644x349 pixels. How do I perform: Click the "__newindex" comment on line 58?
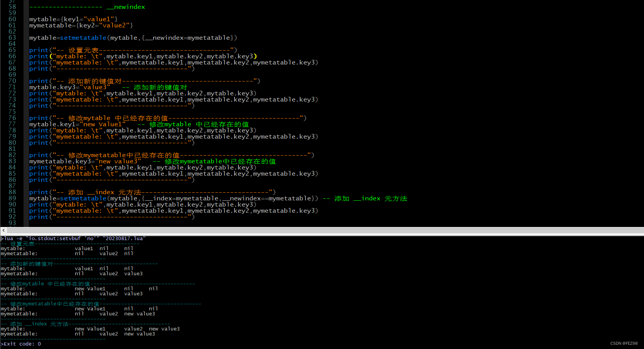pos(87,7)
